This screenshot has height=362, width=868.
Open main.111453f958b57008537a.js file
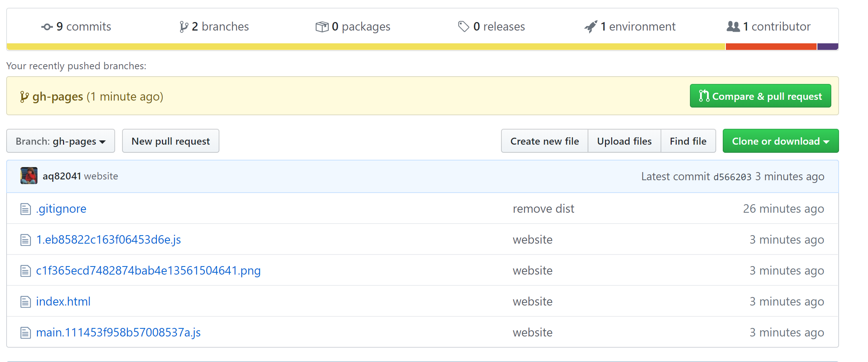point(118,333)
